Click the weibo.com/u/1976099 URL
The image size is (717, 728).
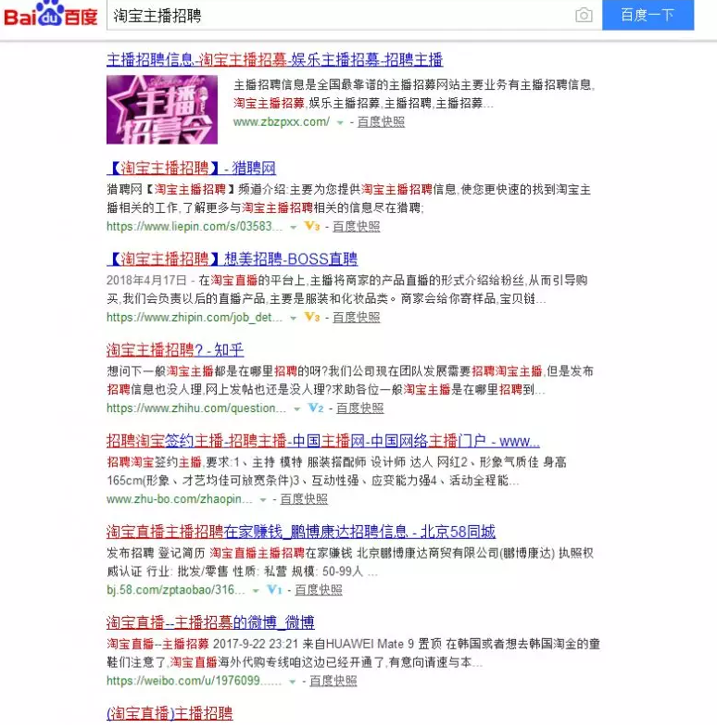pos(195,682)
